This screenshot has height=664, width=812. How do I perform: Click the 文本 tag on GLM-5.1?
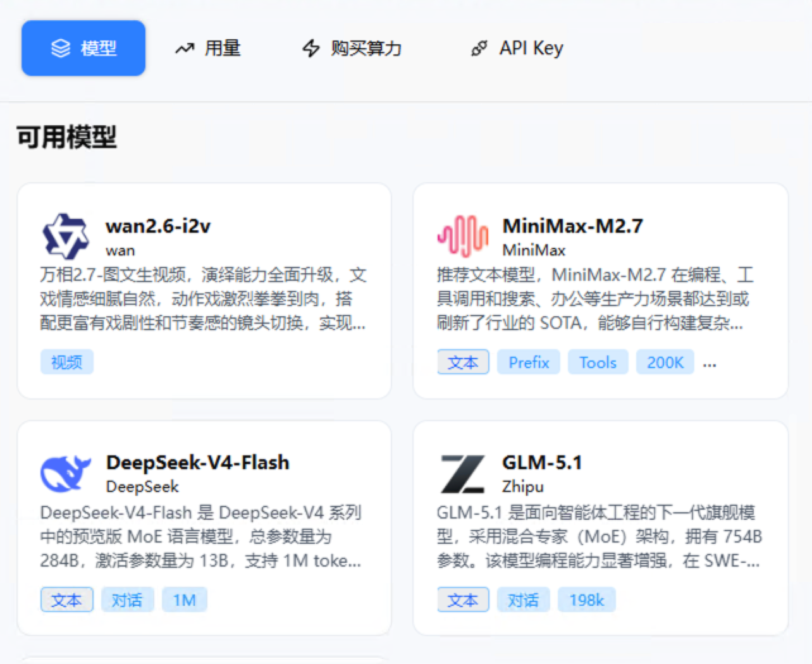coord(463,599)
